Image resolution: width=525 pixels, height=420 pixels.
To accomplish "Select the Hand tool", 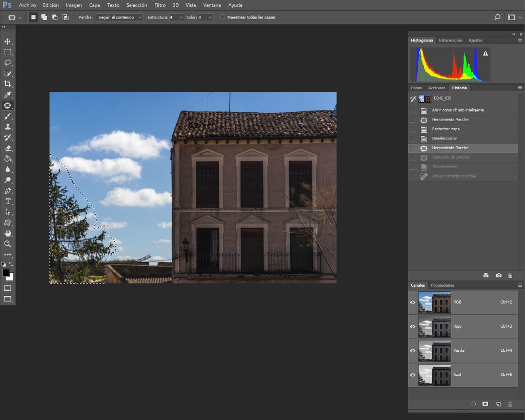I will [x=7, y=233].
